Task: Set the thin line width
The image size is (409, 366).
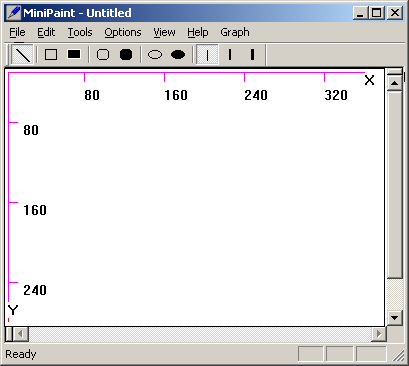Action: pyautogui.click(x=207, y=55)
